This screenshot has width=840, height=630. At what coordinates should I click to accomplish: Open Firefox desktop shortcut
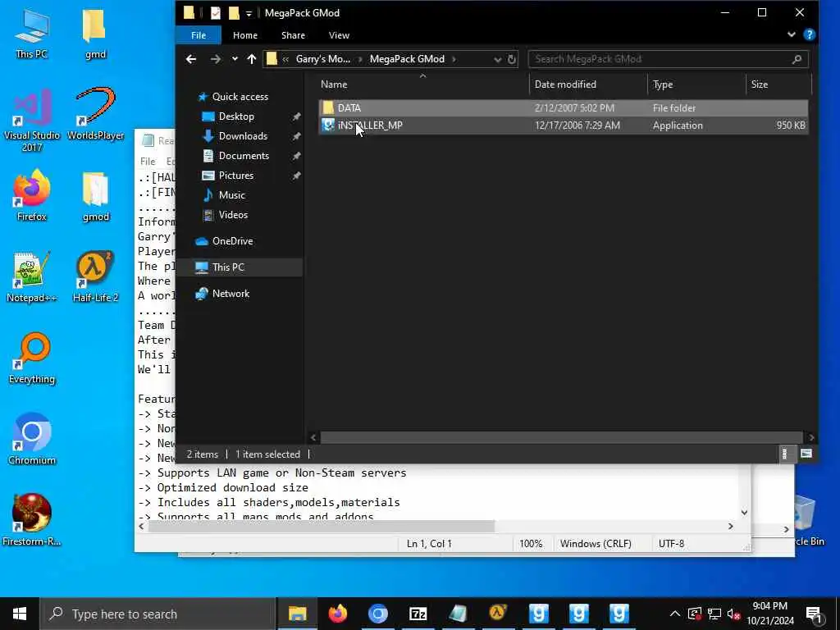tap(32, 195)
